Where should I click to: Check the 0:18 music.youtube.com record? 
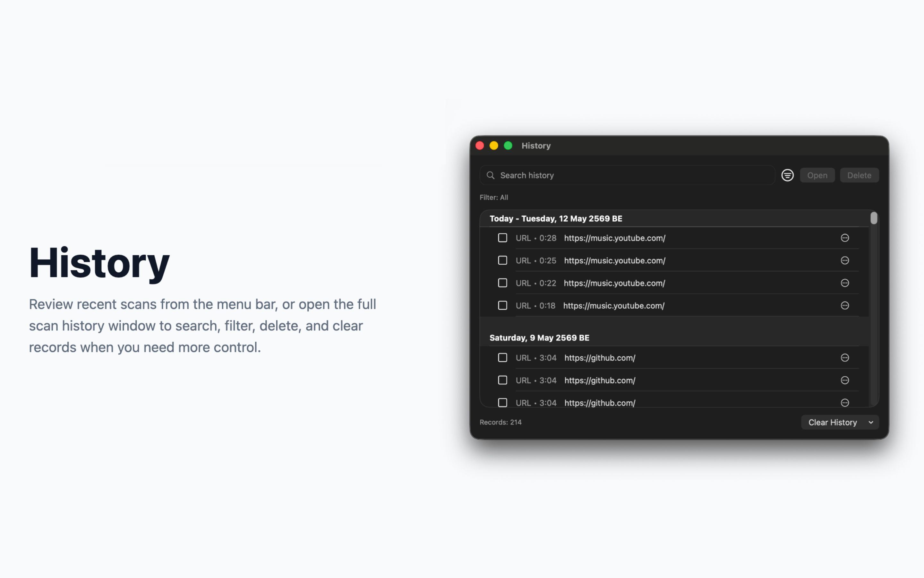click(x=502, y=305)
